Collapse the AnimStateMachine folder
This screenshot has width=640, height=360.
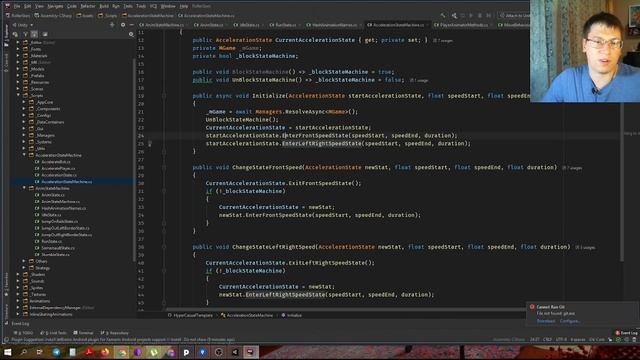pyautogui.click(x=24, y=188)
